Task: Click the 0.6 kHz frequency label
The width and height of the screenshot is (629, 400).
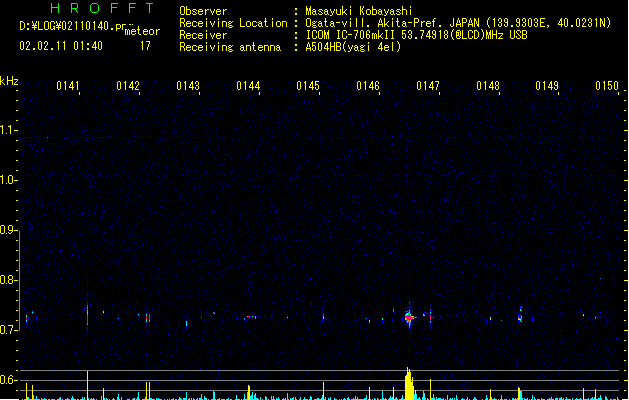Action: tap(8, 380)
